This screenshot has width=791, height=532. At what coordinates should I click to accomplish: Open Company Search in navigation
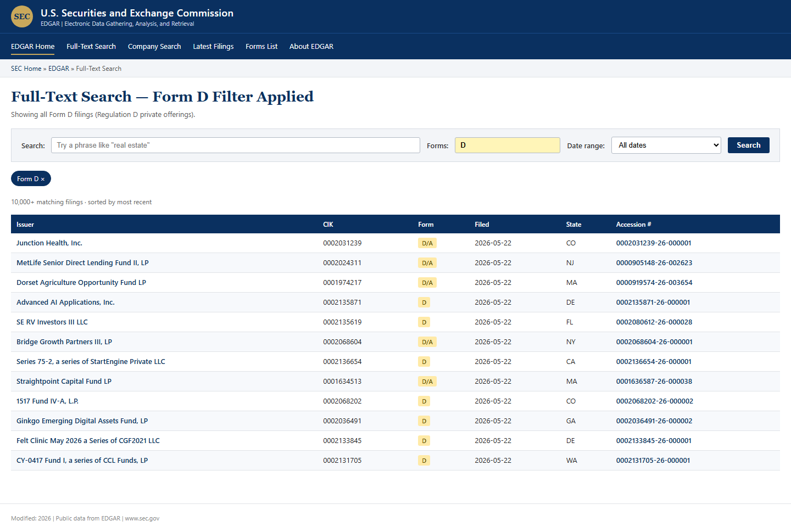[154, 47]
